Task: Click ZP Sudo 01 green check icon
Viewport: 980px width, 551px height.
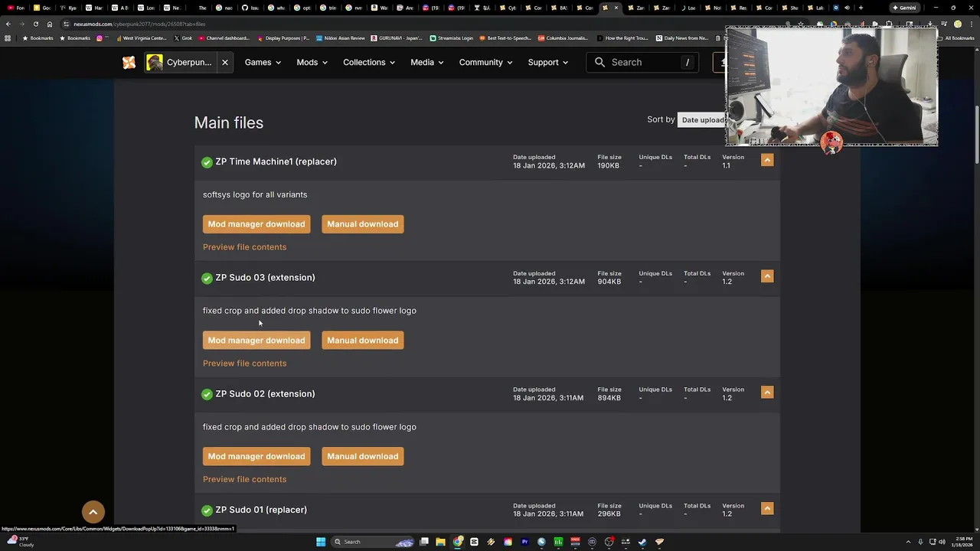Action: (x=207, y=510)
